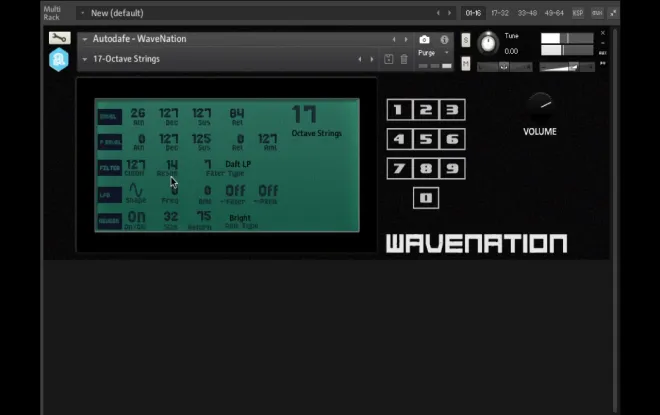Open the Bright reverb type selector
The width and height of the screenshot is (660, 415).
240,218
